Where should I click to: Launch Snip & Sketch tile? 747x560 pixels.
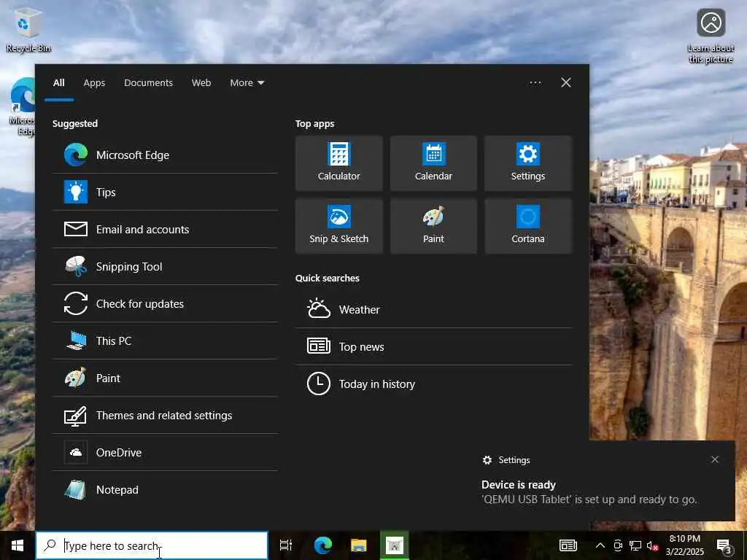point(338,226)
